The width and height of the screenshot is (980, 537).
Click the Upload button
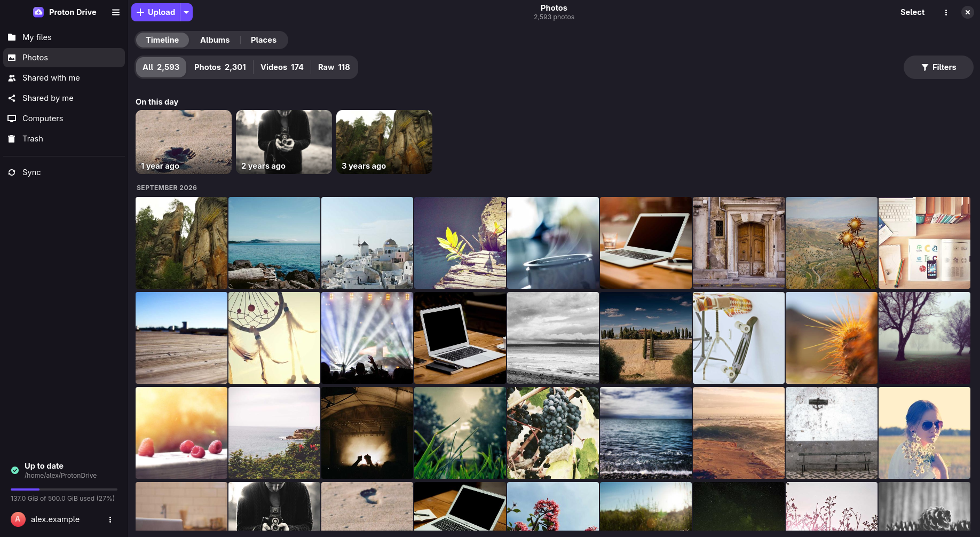(156, 12)
